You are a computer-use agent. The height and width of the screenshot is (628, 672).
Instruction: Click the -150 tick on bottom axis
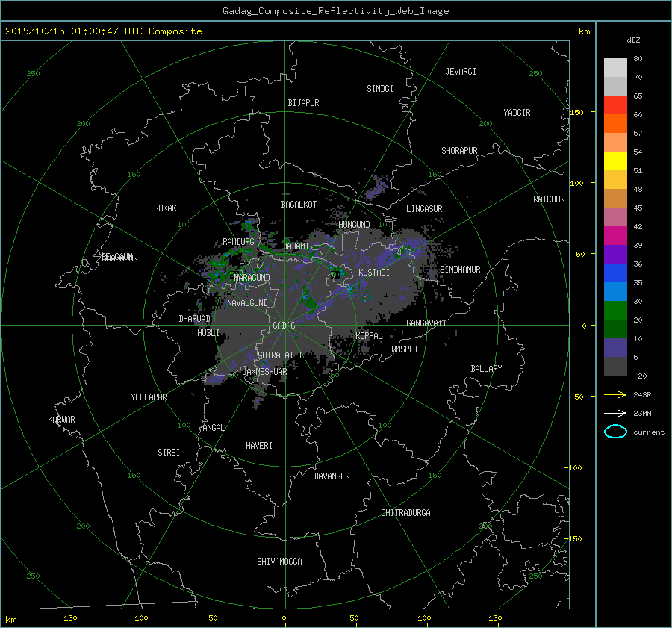[68, 618]
